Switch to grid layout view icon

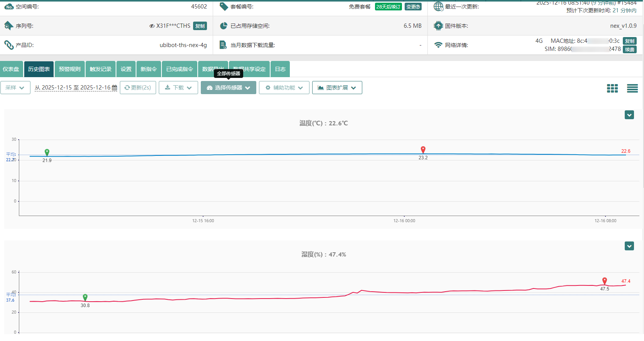[x=612, y=88]
